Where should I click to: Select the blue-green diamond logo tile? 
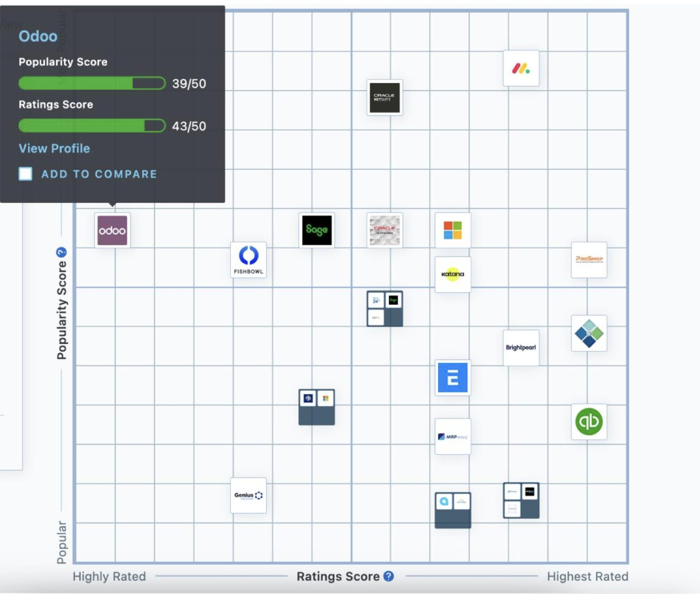pyautogui.click(x=589, y=333)
